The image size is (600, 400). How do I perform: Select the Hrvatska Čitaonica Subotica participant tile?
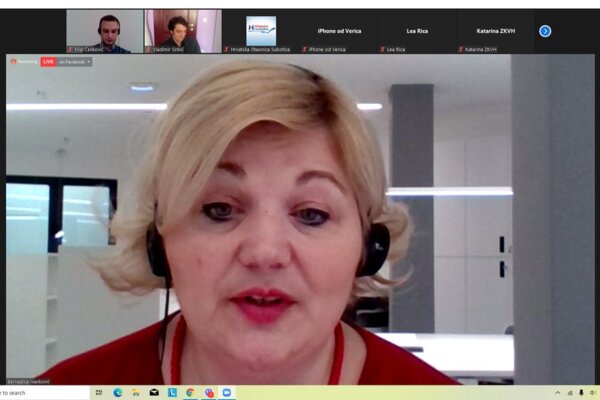tap(261, 31)
